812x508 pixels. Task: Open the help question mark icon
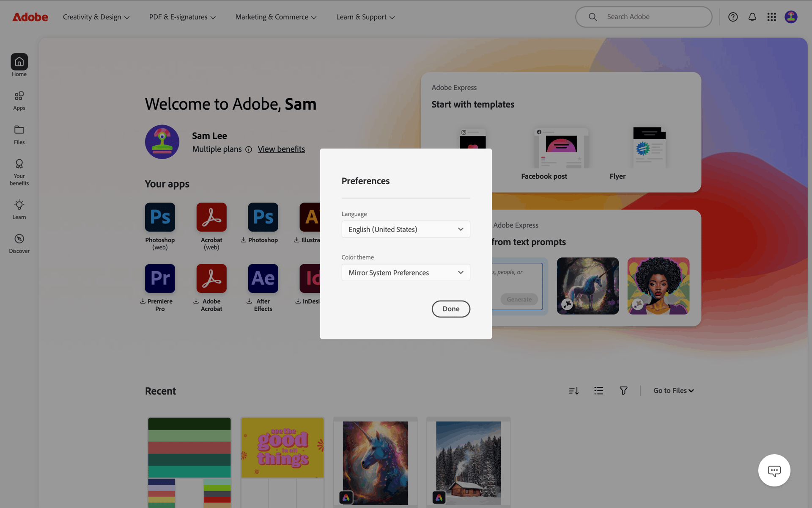pyautogui.click(x=733, y=17)
